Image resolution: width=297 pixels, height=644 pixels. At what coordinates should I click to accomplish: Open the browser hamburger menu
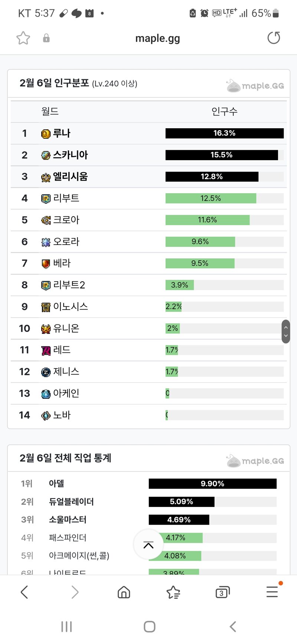coord(272,592)
